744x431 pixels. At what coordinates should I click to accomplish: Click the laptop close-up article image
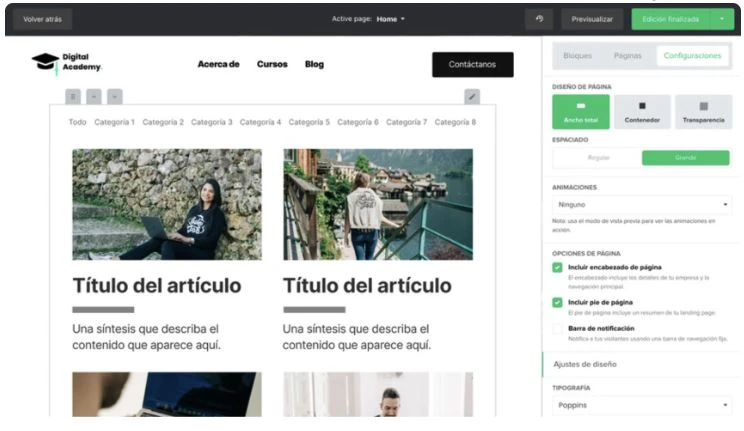click(167, 394)
